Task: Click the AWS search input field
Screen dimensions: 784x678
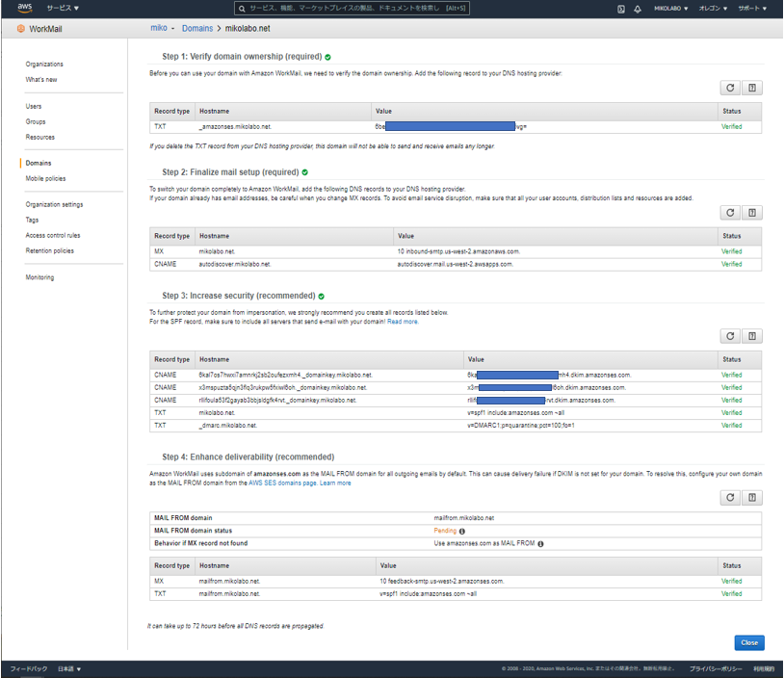Action: pyautogui.click(x=352, y=9)
